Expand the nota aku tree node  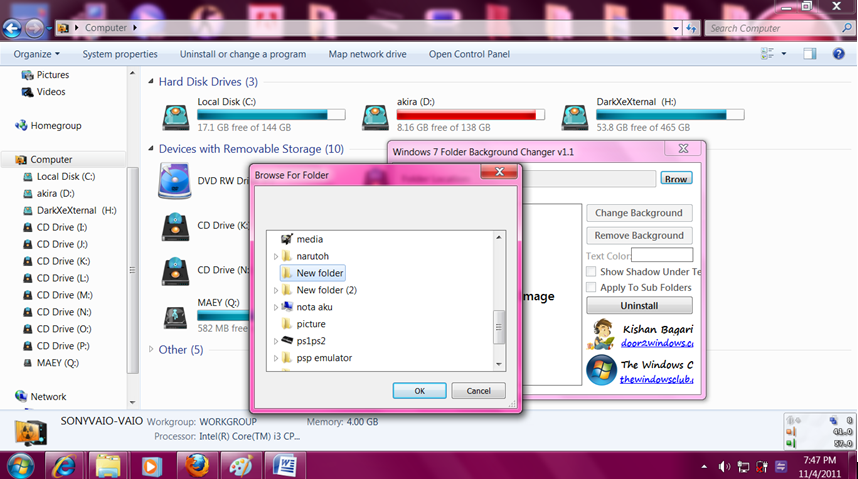(x=276, y=307)
